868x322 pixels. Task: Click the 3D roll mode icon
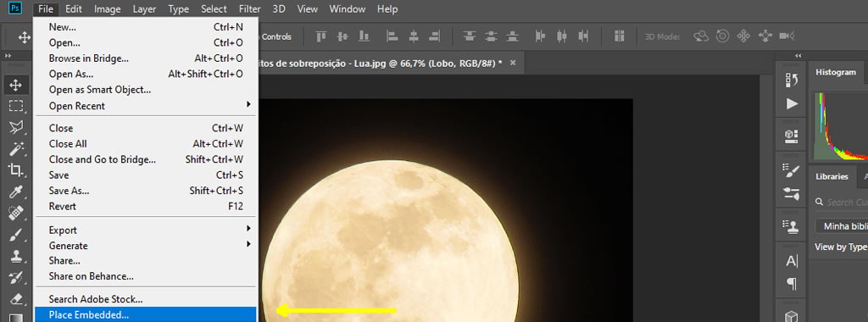click(722, 36)
